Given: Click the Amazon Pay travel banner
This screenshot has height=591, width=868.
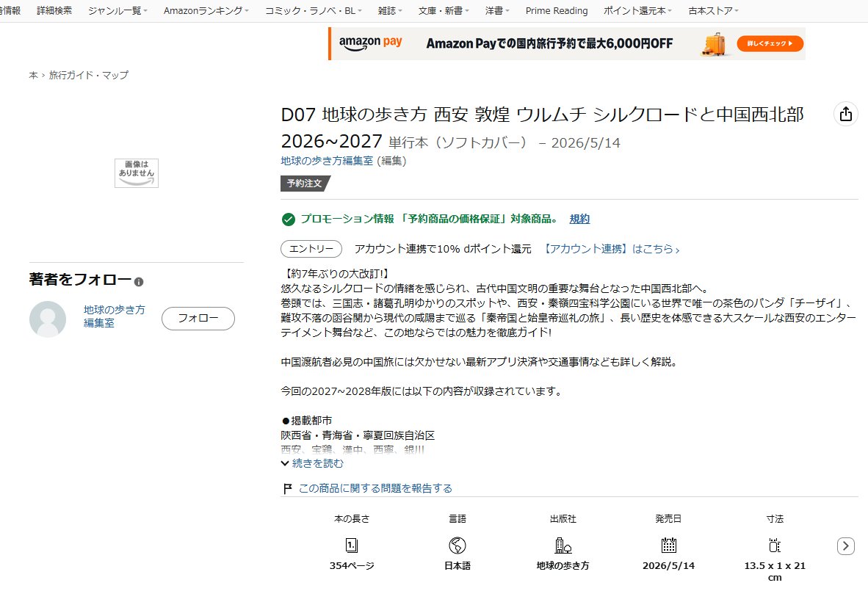Looking at the screenshot, I should [x=567, y=44].
